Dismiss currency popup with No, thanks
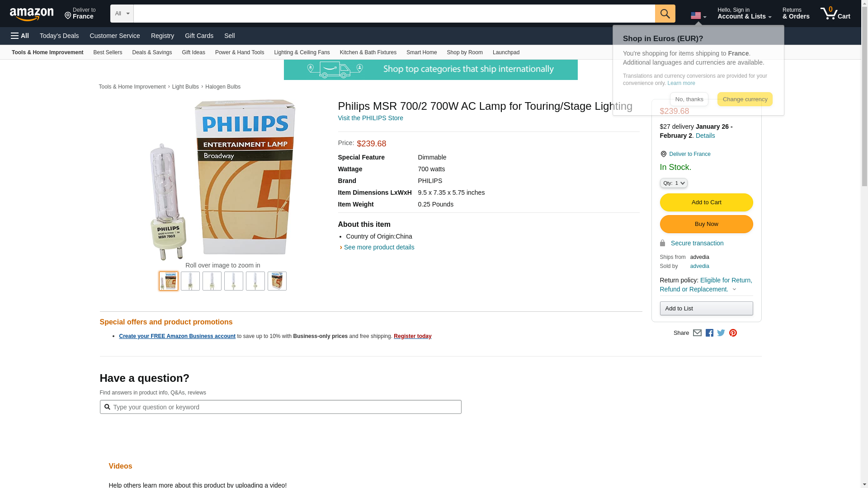 (x=689, y=99)
